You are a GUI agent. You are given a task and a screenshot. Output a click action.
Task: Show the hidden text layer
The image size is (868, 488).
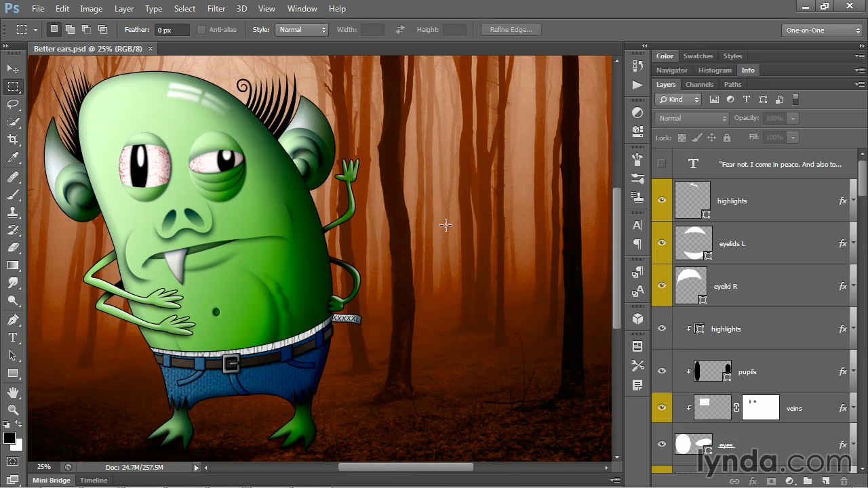662,163
